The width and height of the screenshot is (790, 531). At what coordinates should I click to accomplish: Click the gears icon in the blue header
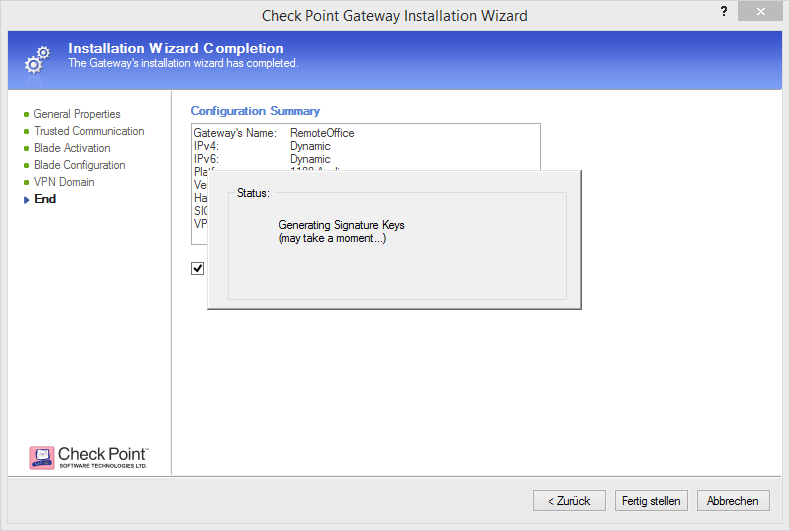click(36, 59)
